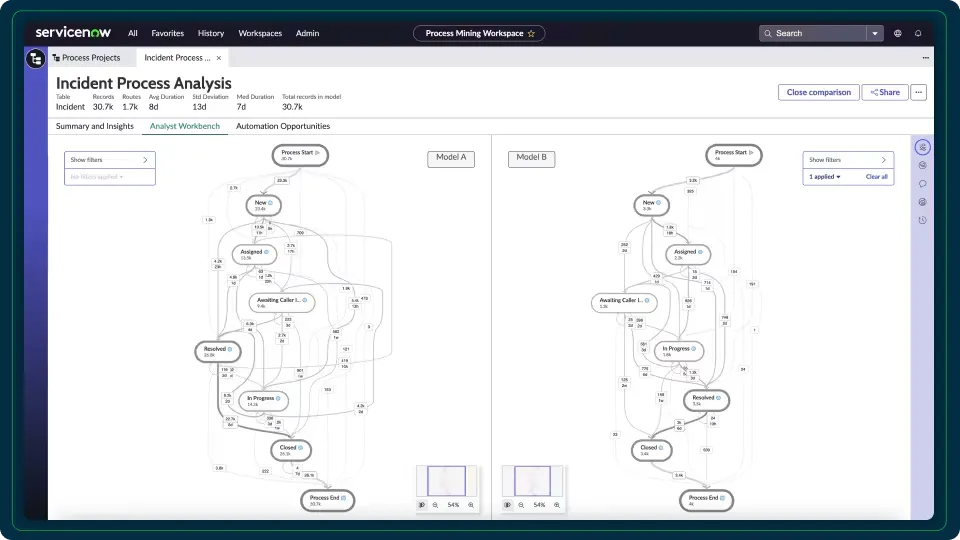Select Model A In Progress node
Viewport: 960px width, 540px height.
pos(263,400)
